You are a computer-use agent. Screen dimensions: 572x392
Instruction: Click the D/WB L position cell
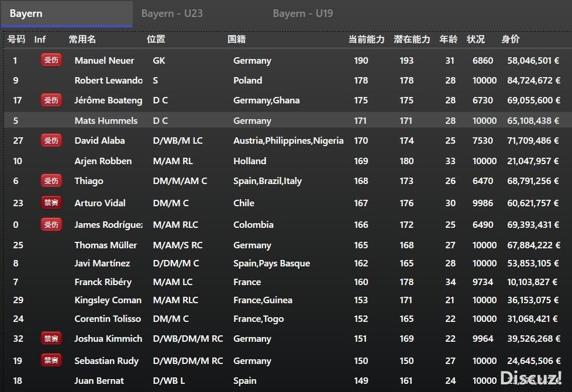tap(168, 381)
